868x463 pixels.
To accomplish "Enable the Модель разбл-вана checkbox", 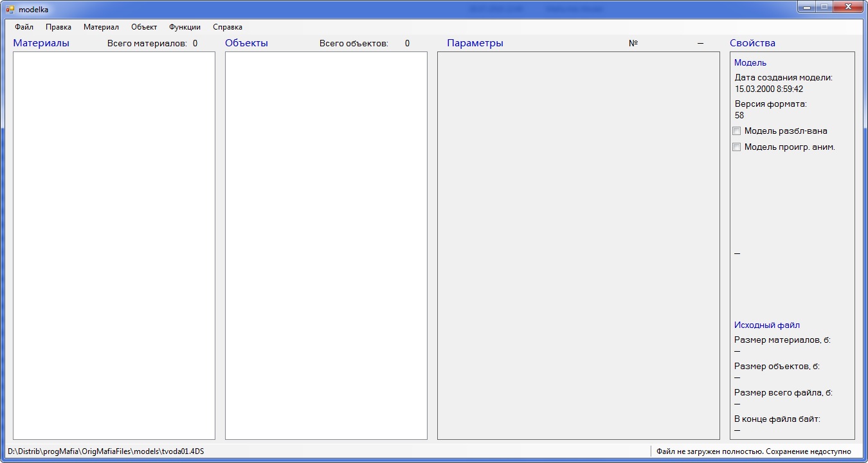I will 737,131.
